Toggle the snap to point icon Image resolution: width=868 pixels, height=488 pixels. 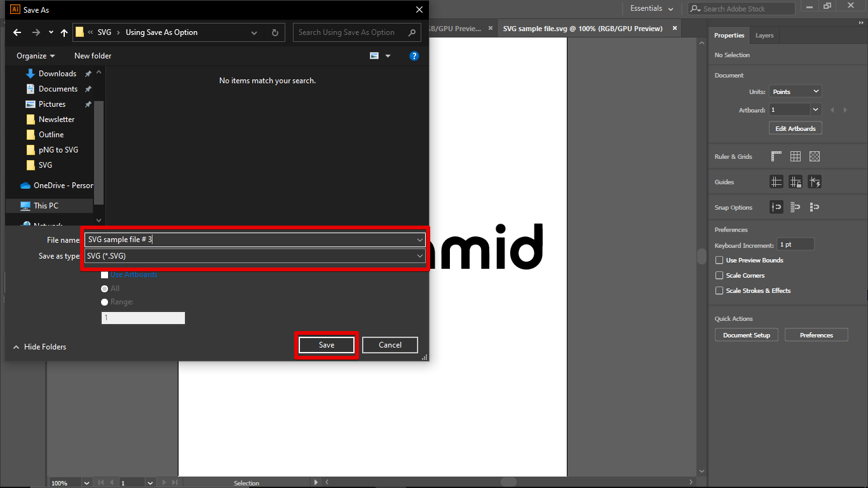point(776,207)
